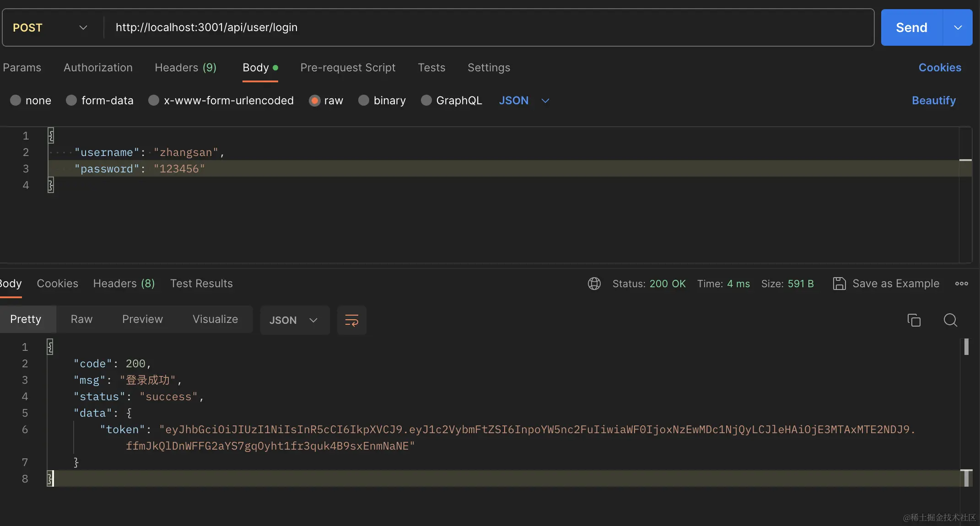Open the three-dot response options menu
Viewport: 980px width, 526px height.
pos(961,284)
